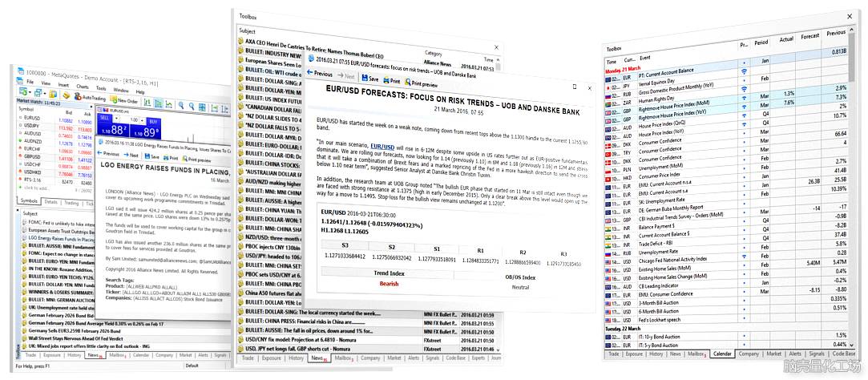868x380 pixels.
Task: Open the Insert menu
Action: (63, 85)
